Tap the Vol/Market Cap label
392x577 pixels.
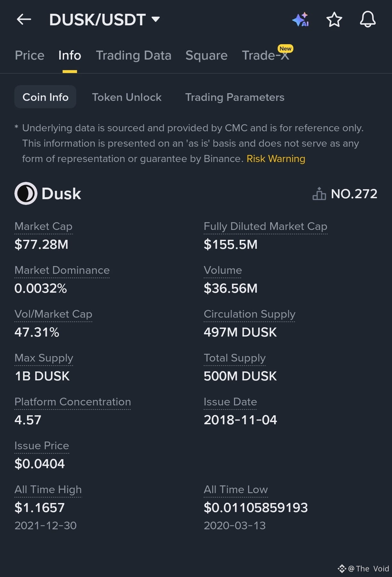click(x=53, y=314)
